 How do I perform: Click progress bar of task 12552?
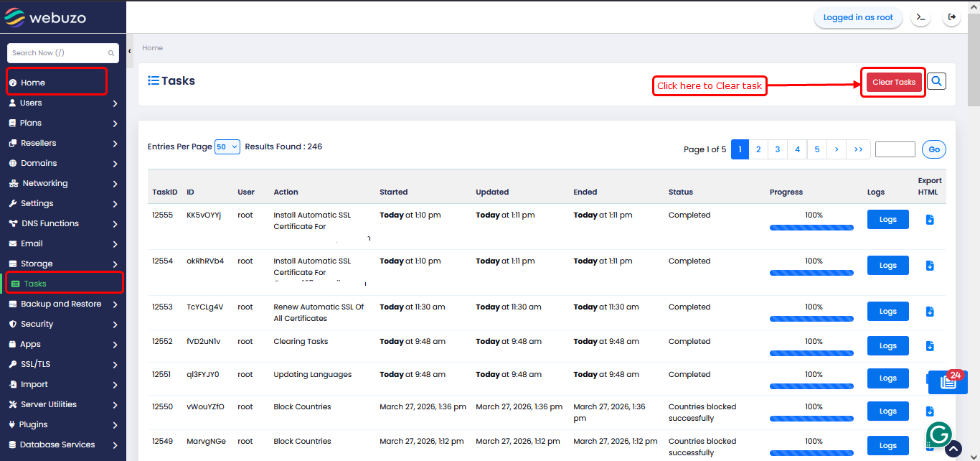pos(811,354)
